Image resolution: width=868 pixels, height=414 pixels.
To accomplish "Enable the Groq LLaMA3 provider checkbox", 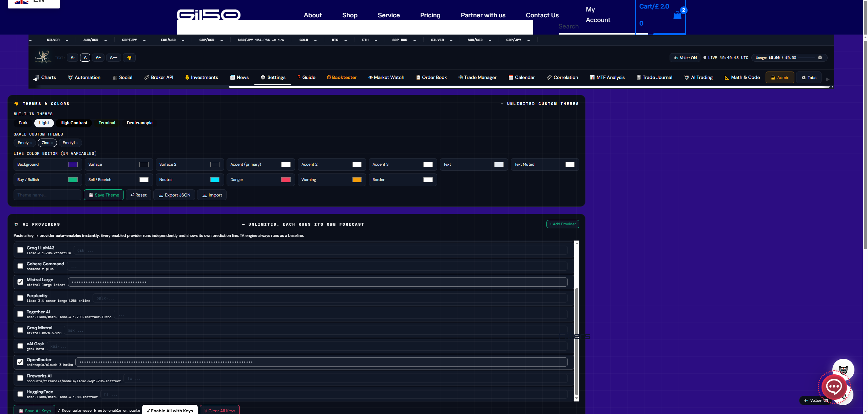I will 20,250.
